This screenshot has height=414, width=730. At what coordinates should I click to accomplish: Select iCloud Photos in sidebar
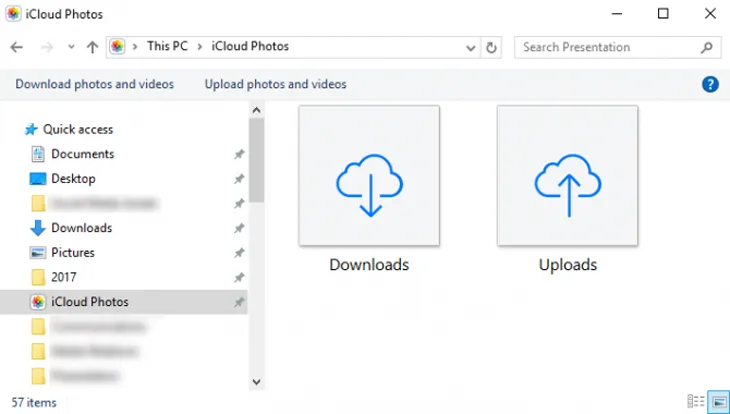(89, 302)
